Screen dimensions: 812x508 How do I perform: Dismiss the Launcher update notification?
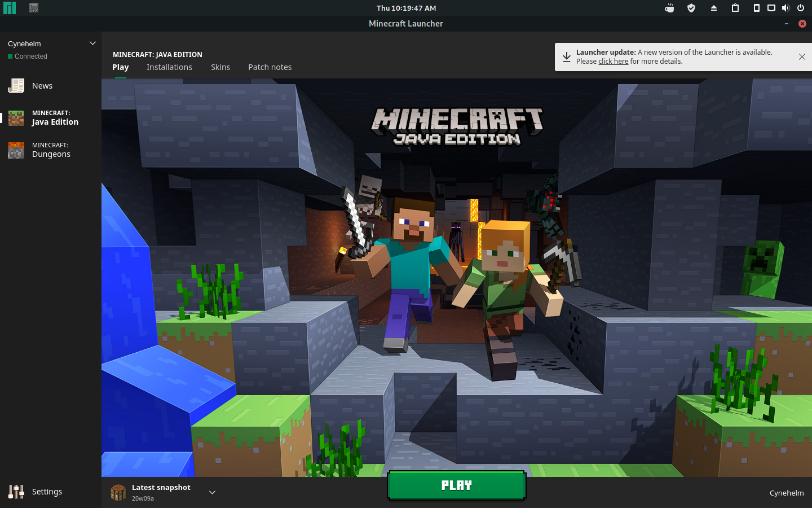[x=802, y=56]
